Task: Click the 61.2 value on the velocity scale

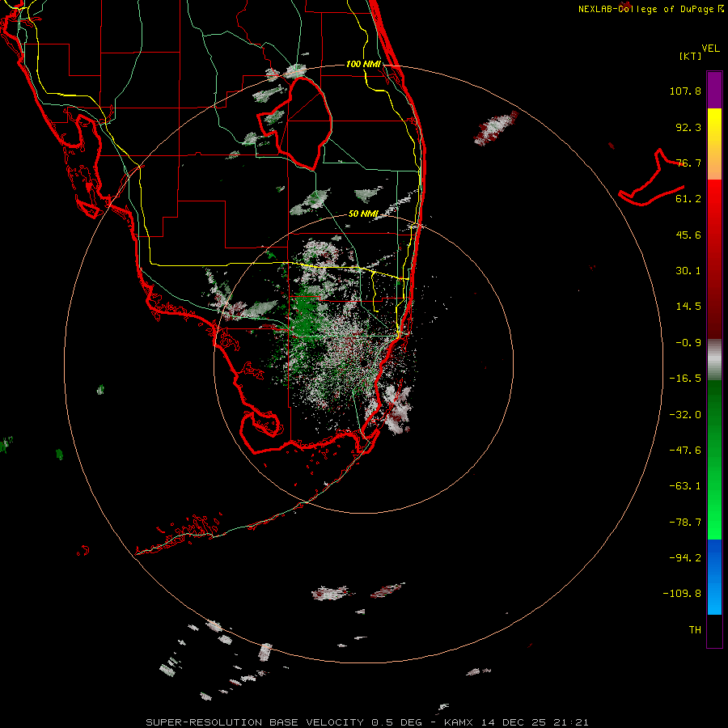Action: tap(688, 199)
